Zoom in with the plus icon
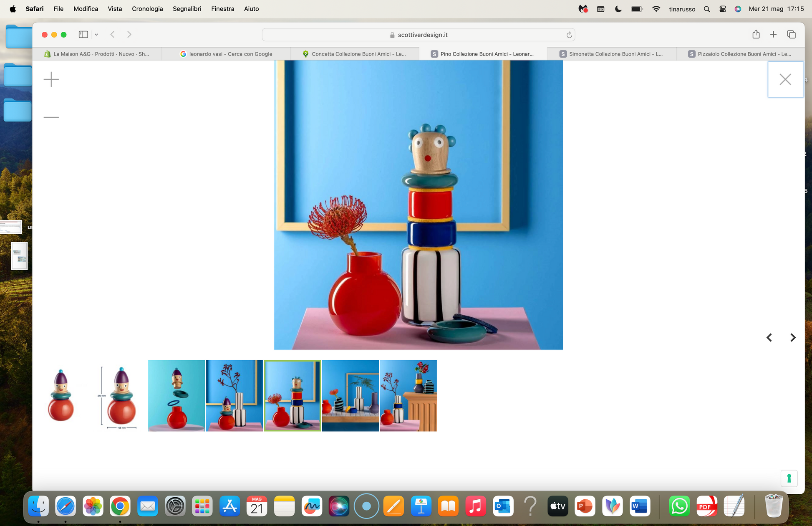This screenshot has height=526, width=812. (x=51, y=79)
